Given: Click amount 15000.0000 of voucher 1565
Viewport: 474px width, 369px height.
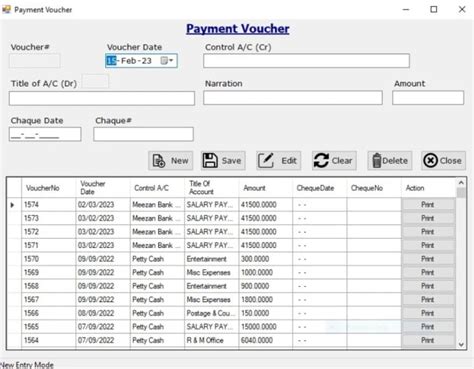Looking at the screenshot, I should (266, 327).
